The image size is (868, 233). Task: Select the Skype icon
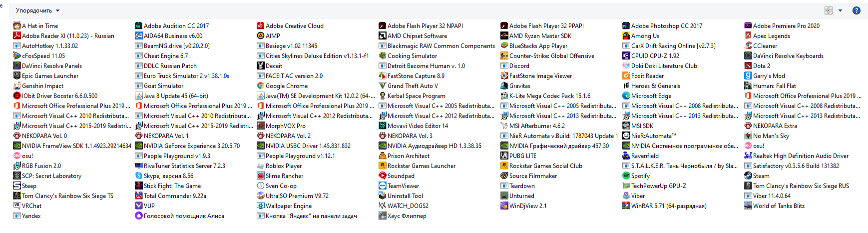(139, 175)
